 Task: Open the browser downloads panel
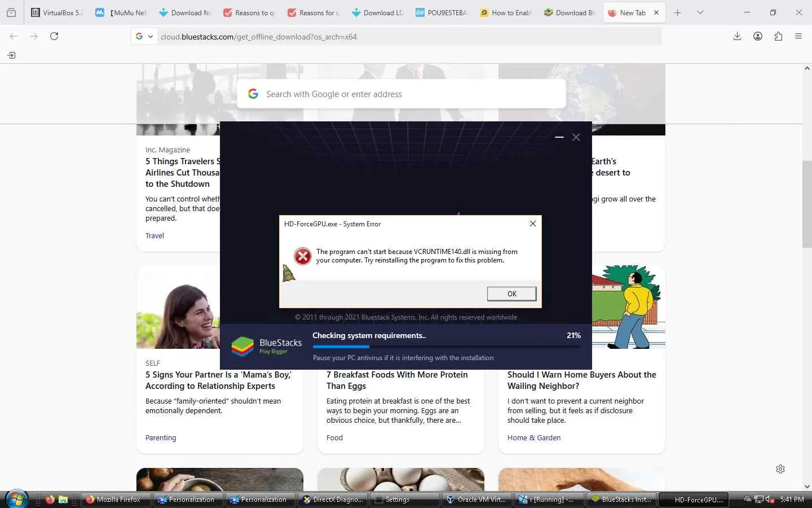coord(737,36)
